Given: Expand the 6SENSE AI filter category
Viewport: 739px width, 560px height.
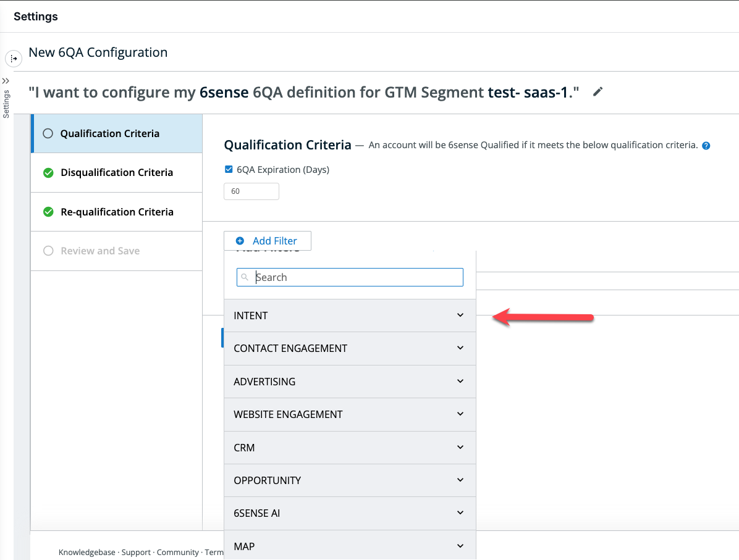Looking at the screenshot, I should pos(350,513).
